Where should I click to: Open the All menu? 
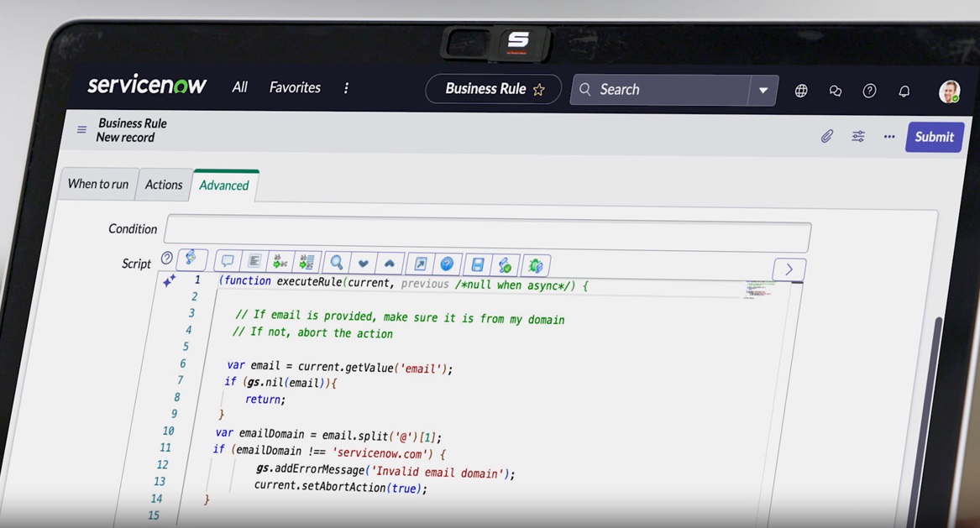(240, 86)
